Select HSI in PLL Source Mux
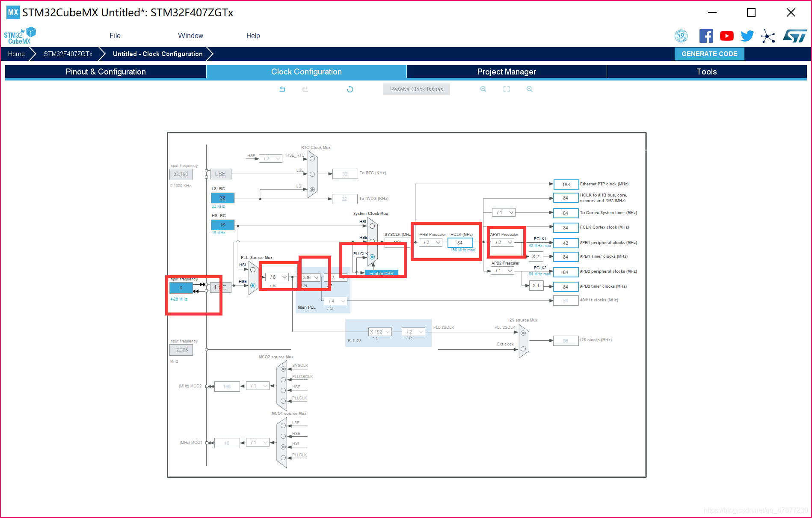 click(253, 270)
